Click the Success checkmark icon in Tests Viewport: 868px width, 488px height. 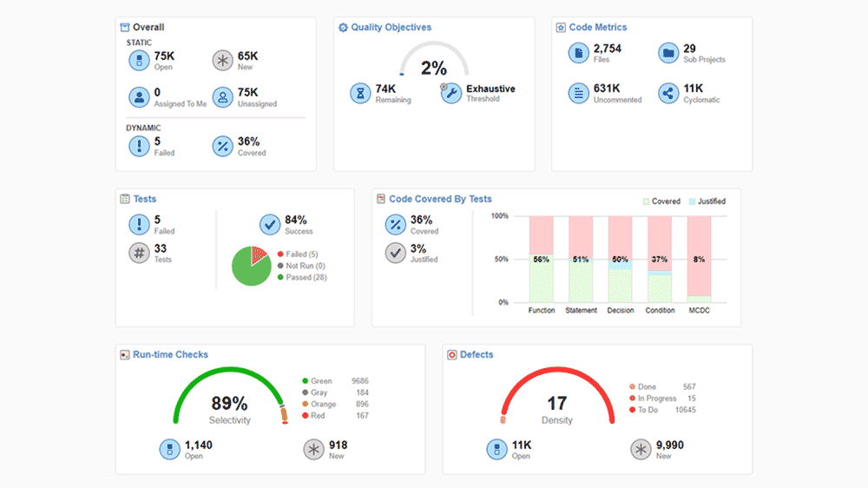click(x=270, y=225)
